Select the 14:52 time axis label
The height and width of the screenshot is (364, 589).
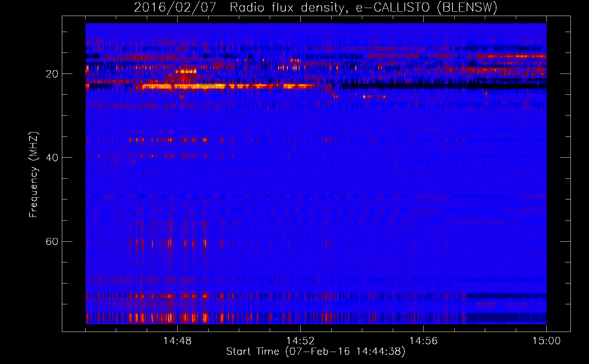300,341
